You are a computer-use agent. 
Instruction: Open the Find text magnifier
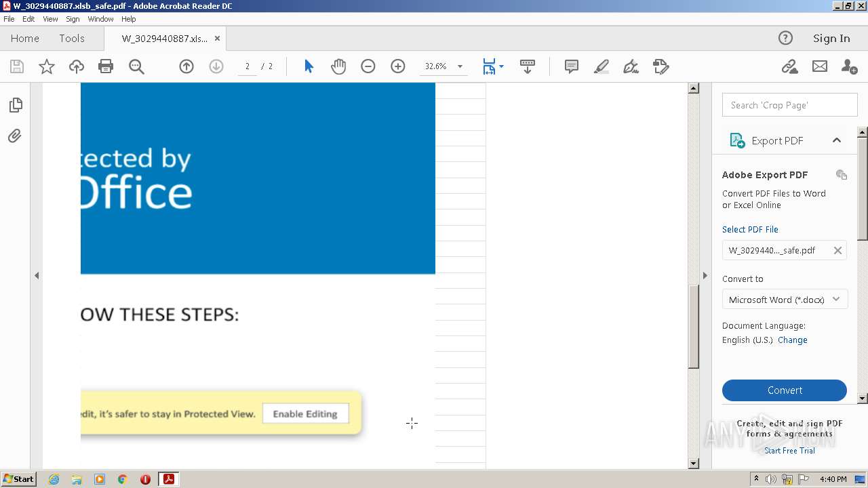pyautogui.click(x=136, y=66)
